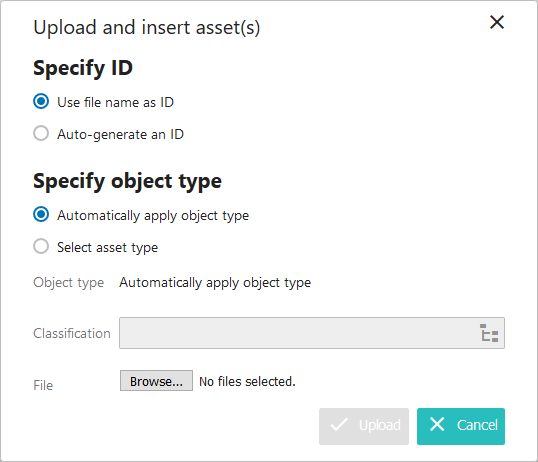
Task: Click the Upload button
Action: (x=364, y=426)
